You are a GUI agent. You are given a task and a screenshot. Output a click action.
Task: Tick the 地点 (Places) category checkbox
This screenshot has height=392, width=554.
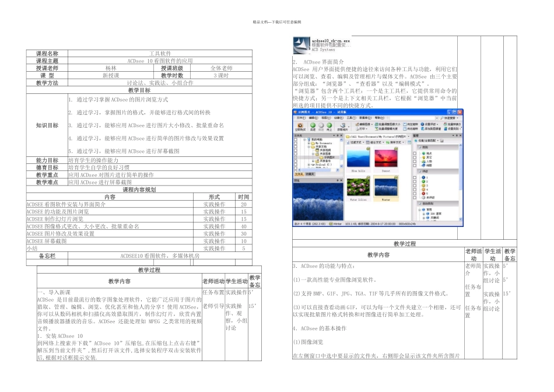pyautogui.click(x=415, y=153)
